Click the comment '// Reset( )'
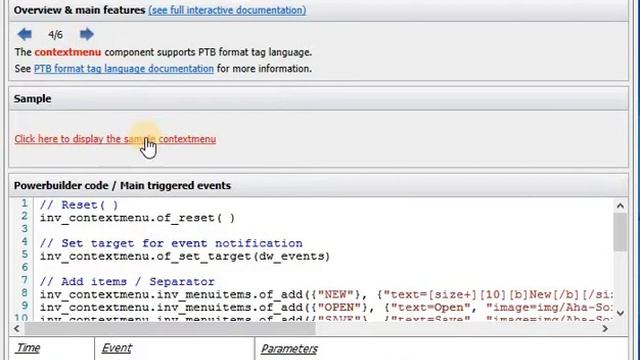The width and height of the screenshot is (640, 360). pyautogui.click(x=79, y=205)
